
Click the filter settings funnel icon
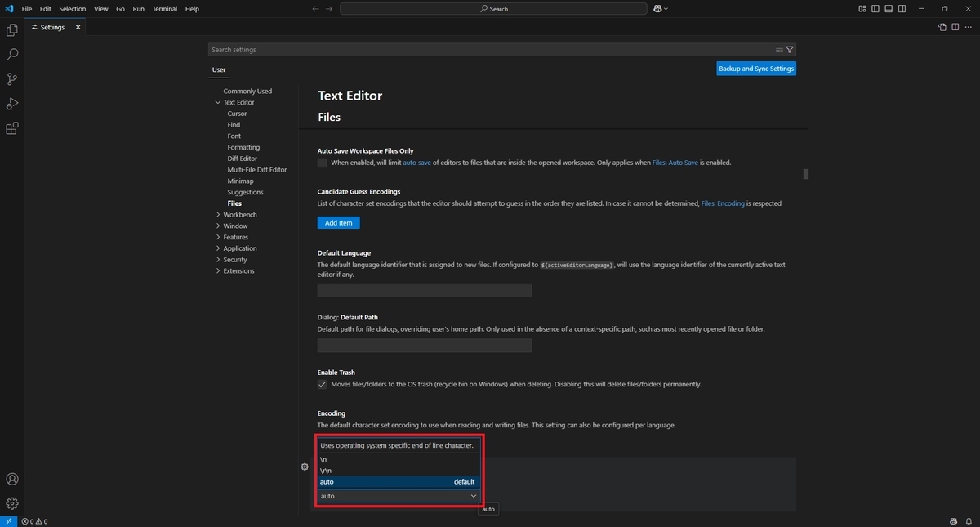click(790, 50)
